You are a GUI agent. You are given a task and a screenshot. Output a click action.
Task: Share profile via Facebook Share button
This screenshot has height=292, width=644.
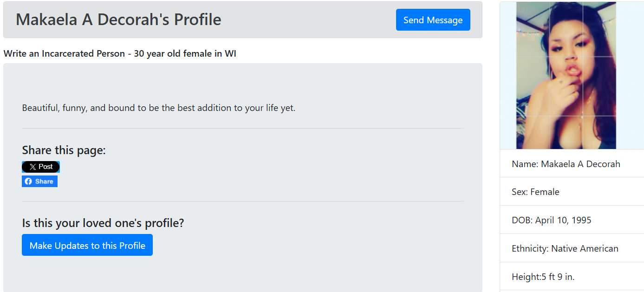pos(39,182)
